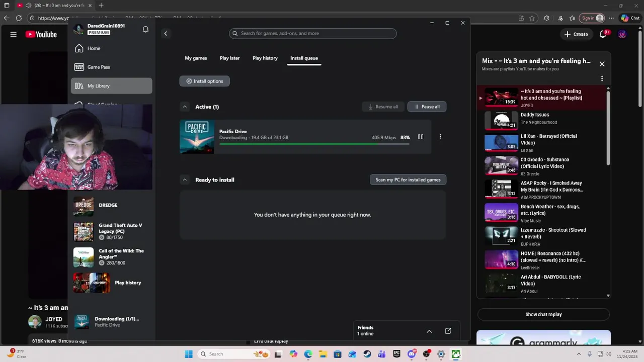Open Play history in the sidebar

point(111,283)
